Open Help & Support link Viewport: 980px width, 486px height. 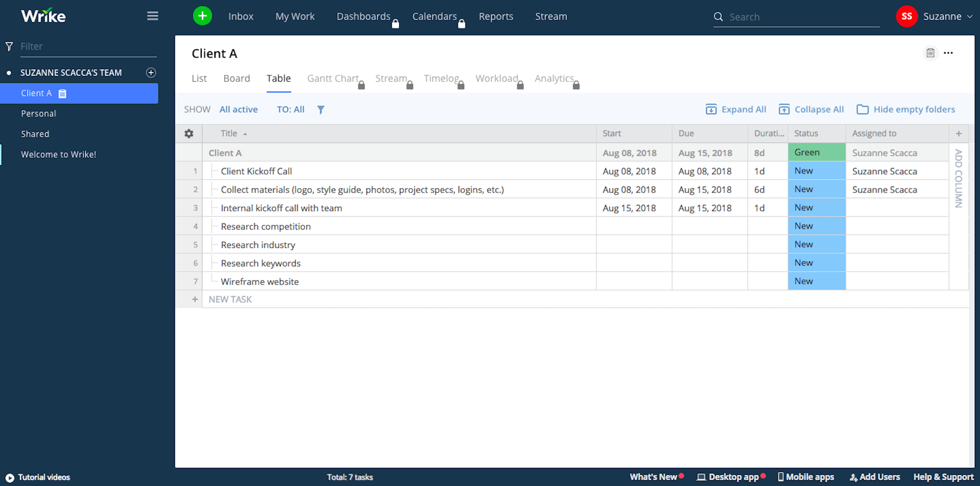tap(944, 477)
